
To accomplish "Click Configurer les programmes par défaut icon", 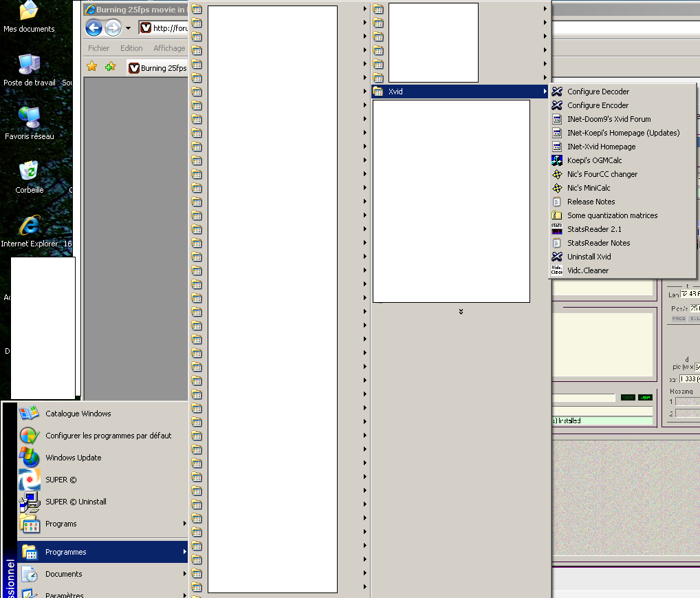I will point(29,436).
